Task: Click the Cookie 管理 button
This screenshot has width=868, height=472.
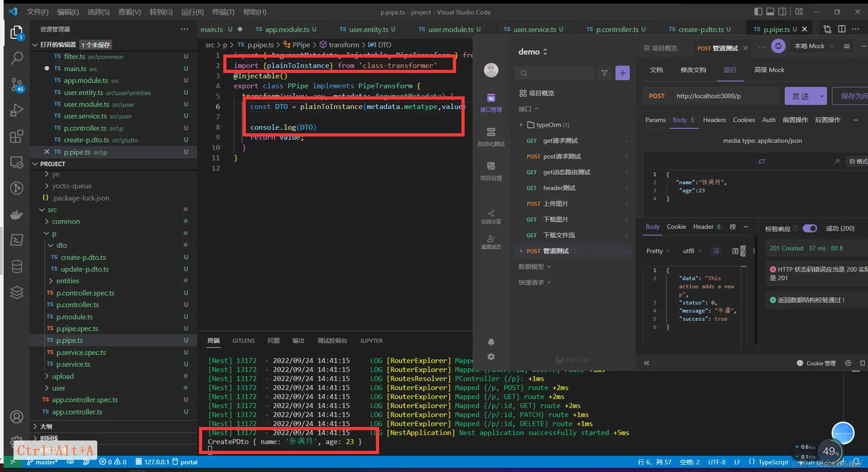Action: pos(816,363)
